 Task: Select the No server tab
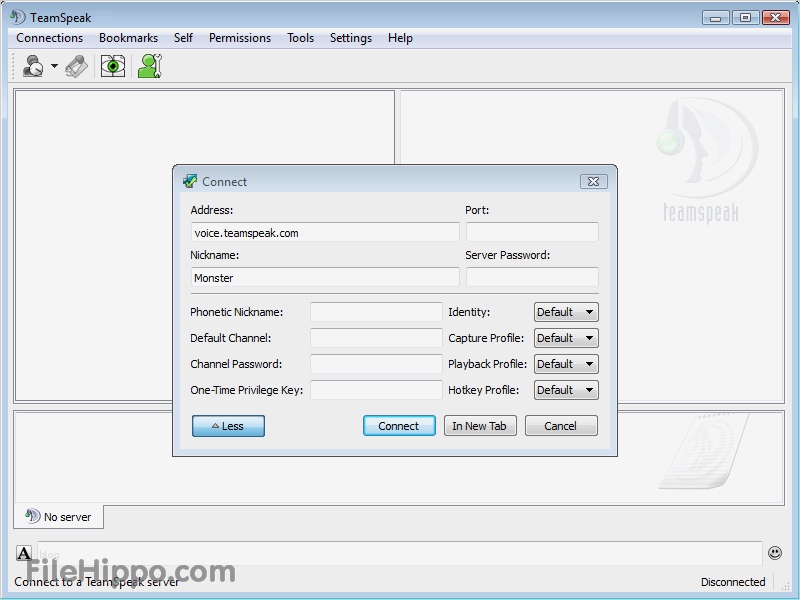(x=58, y=517)
